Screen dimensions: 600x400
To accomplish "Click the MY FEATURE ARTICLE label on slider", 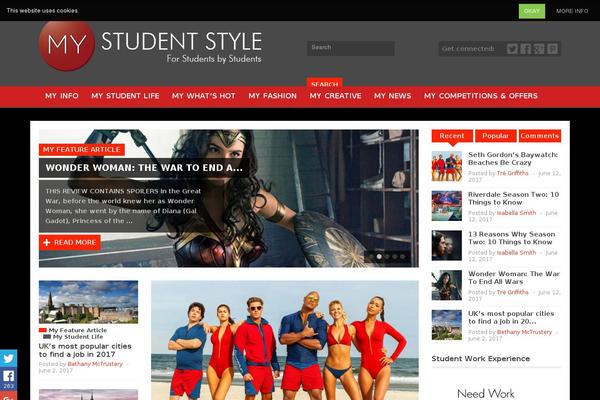I will pyautogui.click(x=82, y=150).
